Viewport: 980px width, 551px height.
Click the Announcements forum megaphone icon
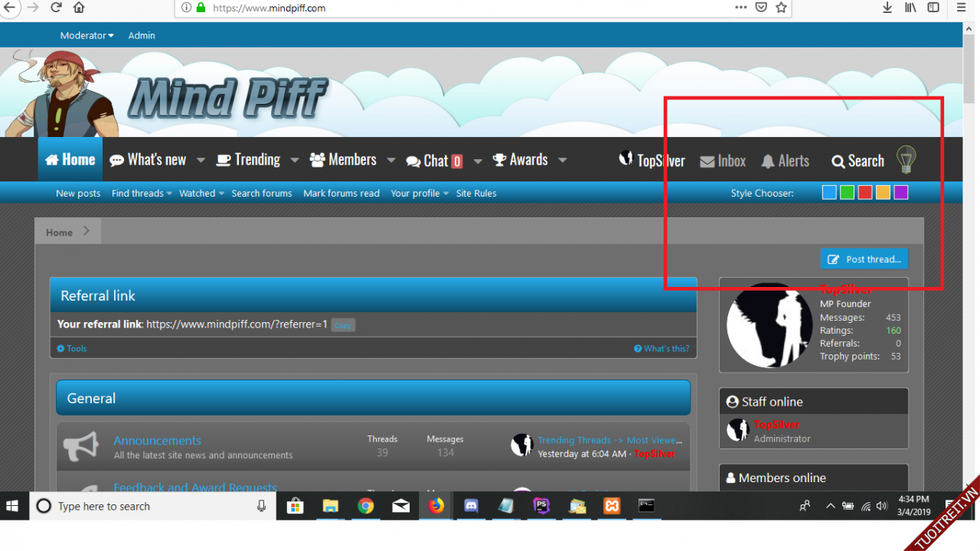(80, 446)
